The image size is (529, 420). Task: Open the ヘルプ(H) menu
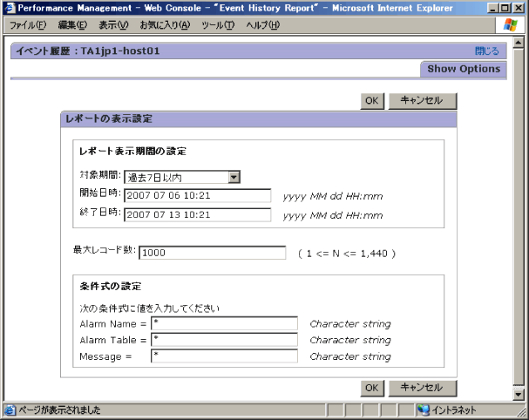(x=263, y=25)
